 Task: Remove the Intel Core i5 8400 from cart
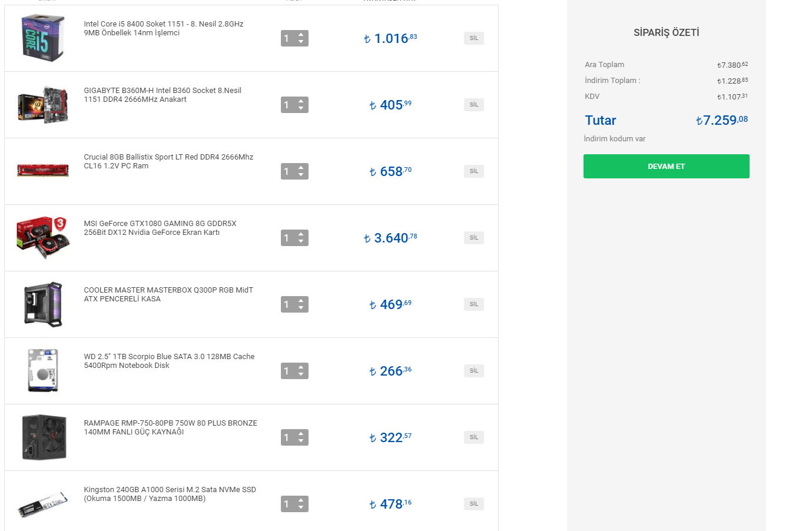(473, 38)
